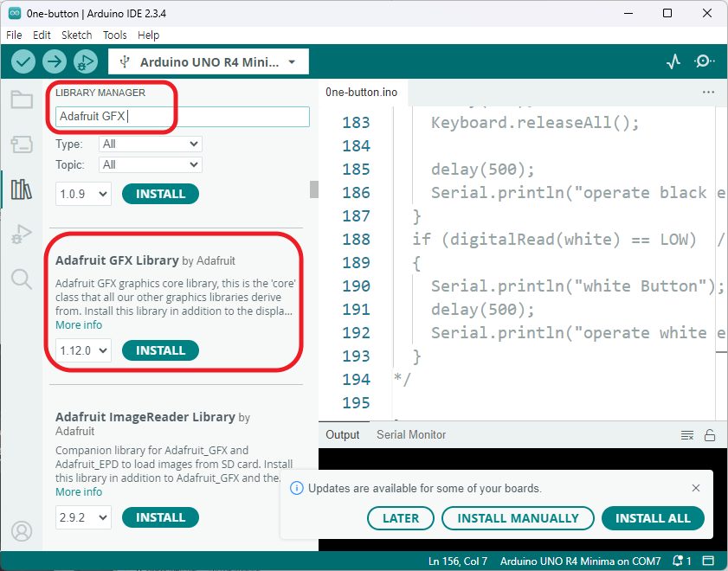
Task: Open the Sketchbook folder sidebar icon
Action: tap(22, 99)
